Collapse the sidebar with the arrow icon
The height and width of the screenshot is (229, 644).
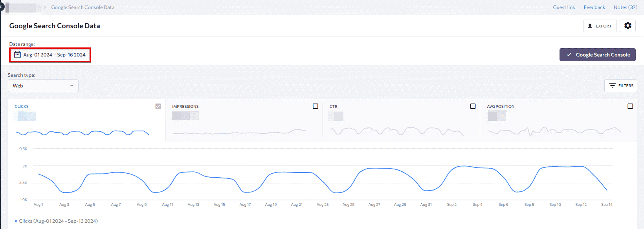pos(1,7)
